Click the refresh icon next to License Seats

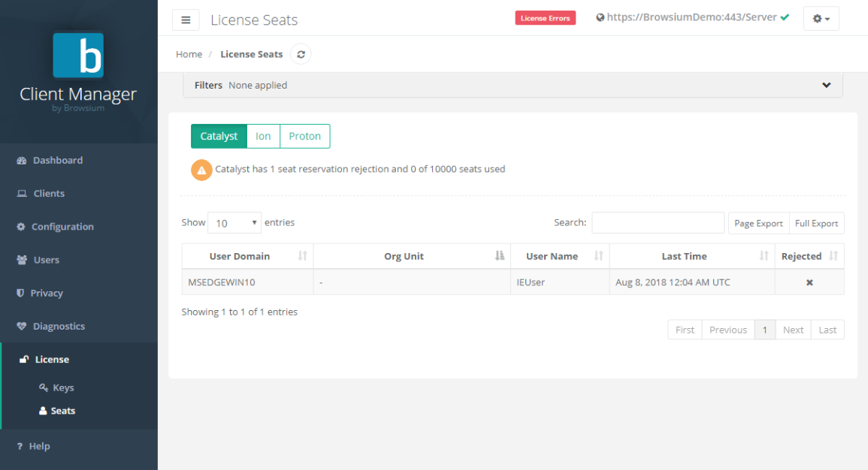301,54
